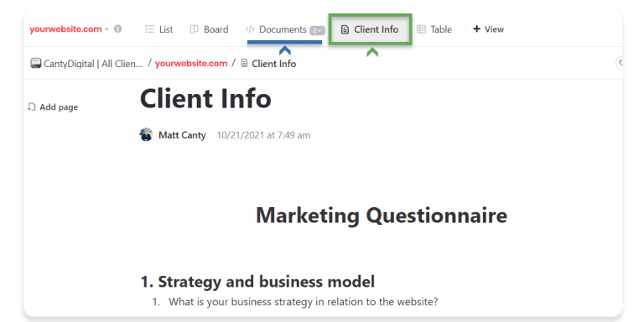This screenshot has width=644, height=322.
Task: Click the Client Info document title
Action: [x=205, y=99]
